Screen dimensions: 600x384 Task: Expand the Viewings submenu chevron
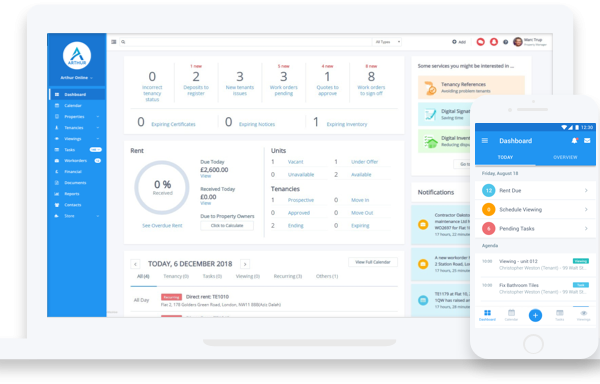click(x=98, y=139)
